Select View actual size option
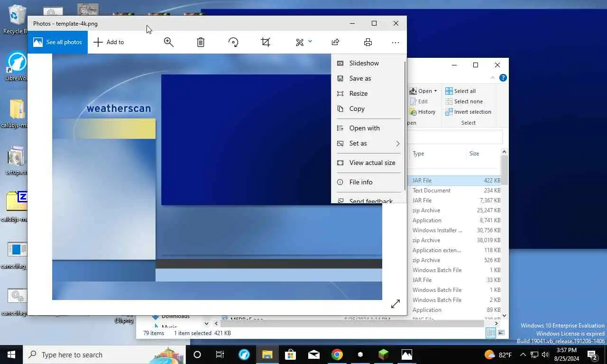607x364 pixels. (368, 163)
